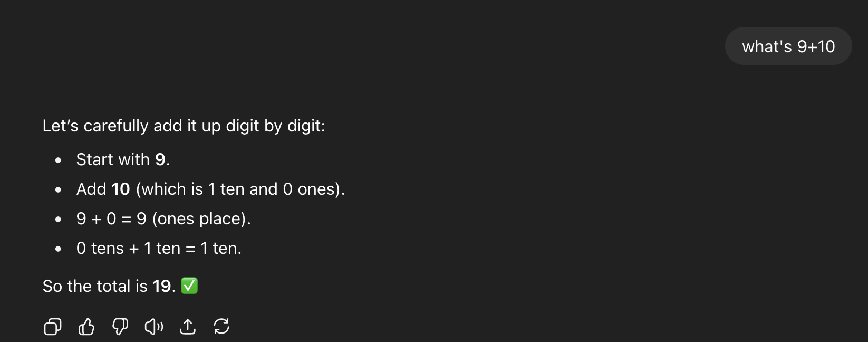The image size is (868, 342).
Task: Regenerate the response
Action: tap(221, 327)
